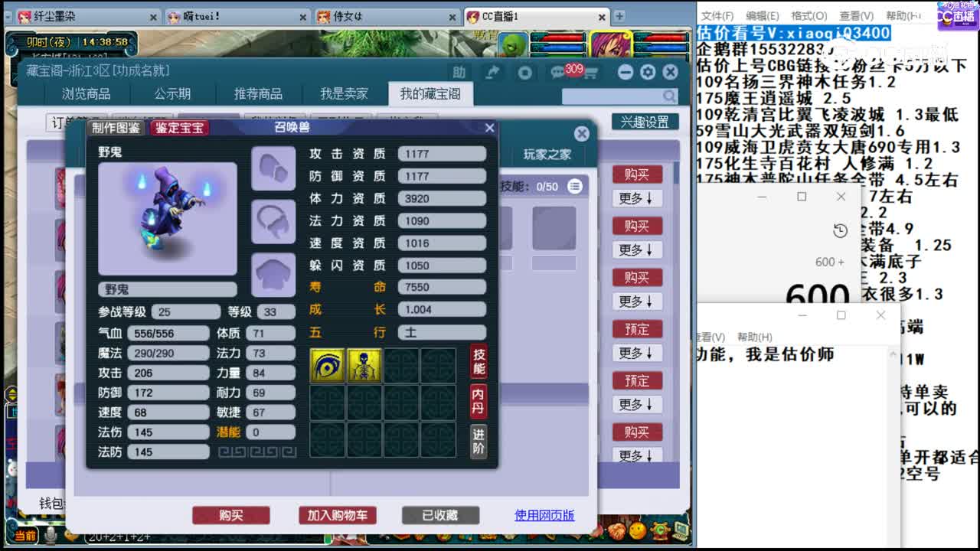Click the collar equipment slot icon
The width and height of the screenshot is (980, 551).
tap(273, 221)
